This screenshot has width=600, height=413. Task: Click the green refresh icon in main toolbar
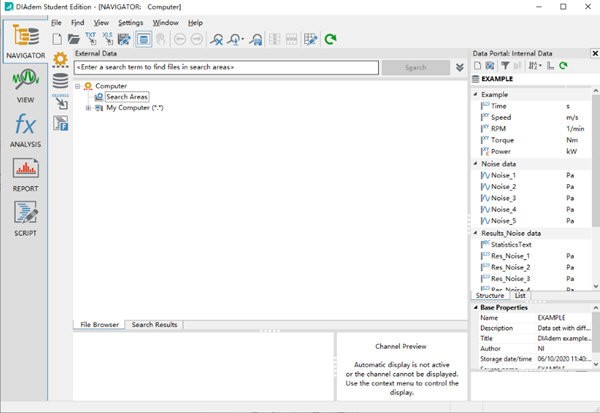click(330, 39)
